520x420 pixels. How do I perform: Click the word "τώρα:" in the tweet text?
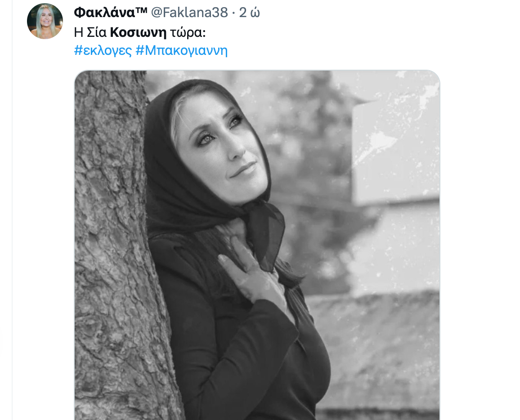[x=188, y=32]
